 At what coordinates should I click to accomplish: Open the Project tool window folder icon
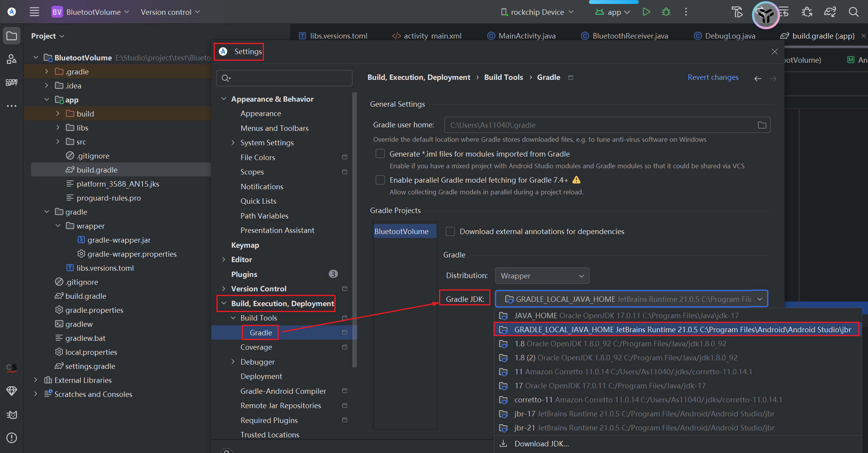(12, 36)
